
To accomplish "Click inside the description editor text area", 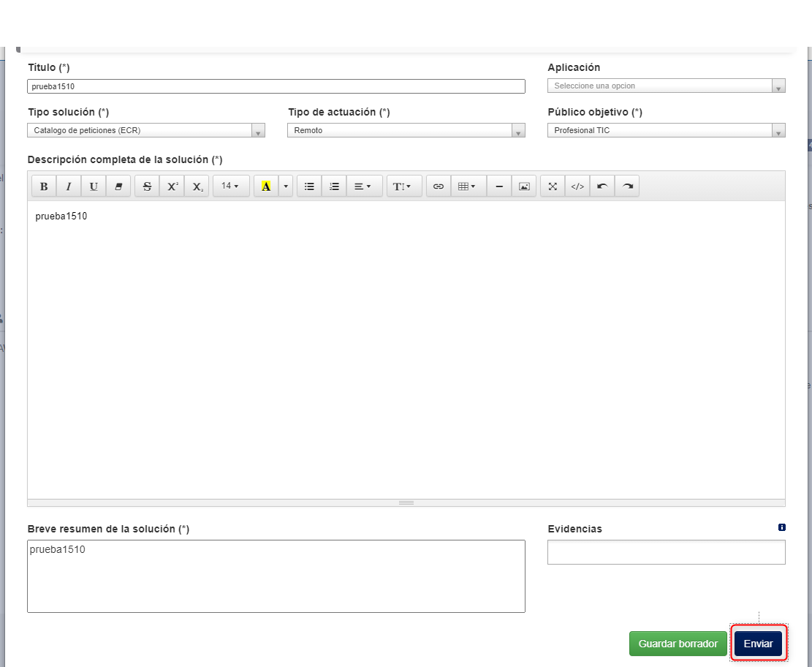I will [406, 350].
